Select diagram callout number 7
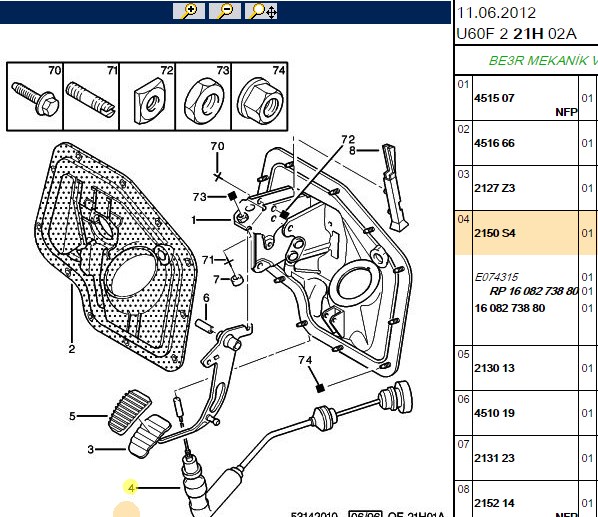 click(x=216, y=279)
